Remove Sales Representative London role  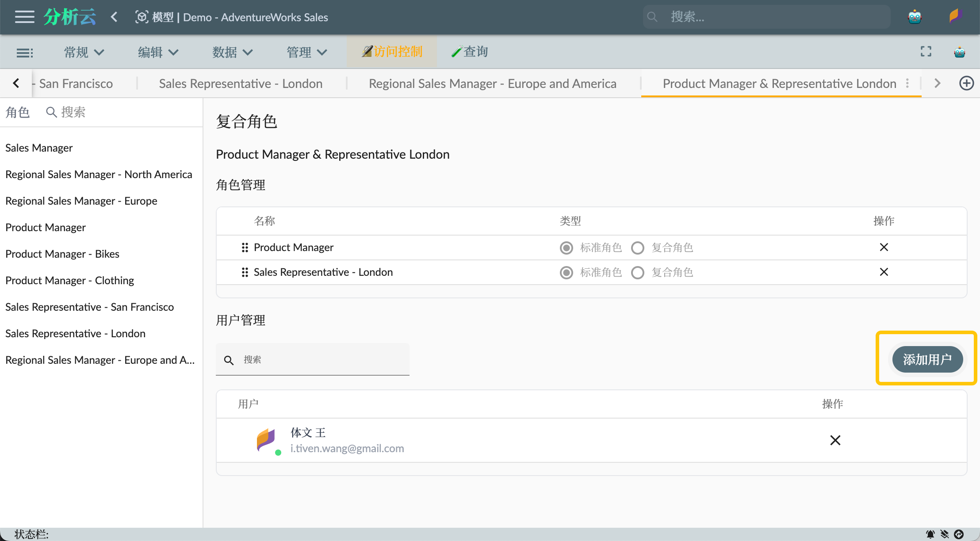(x=883, y=271)
